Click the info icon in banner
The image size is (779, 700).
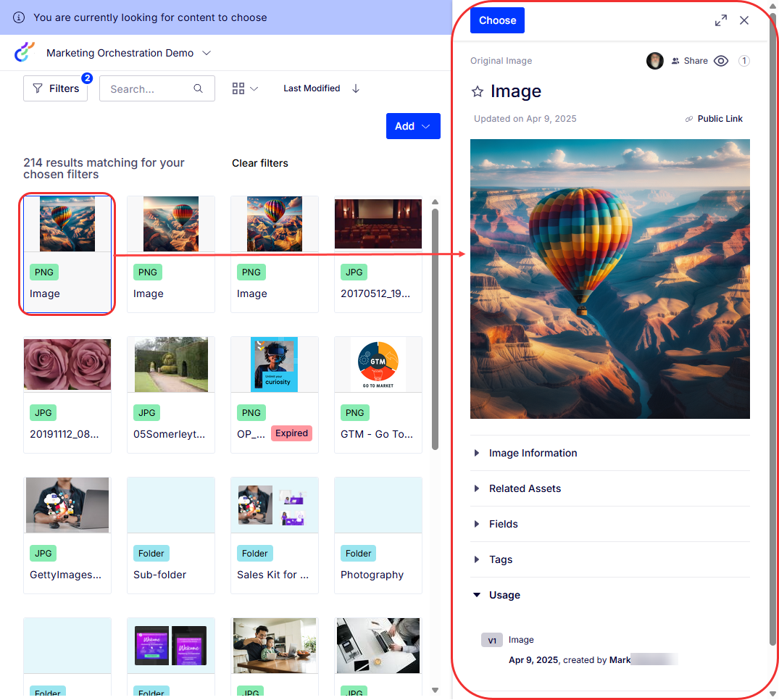click(19, 17)
